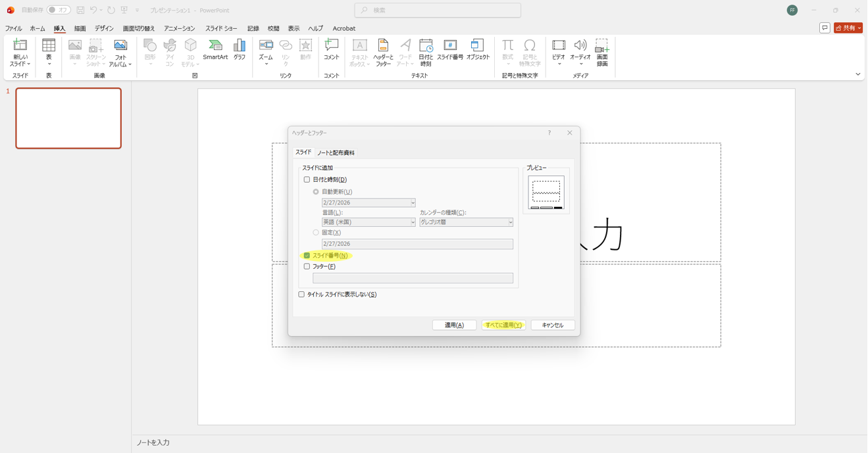This screenshot has width=868, height=453.
Task: Toggle タイトル スライドに表示しない checkbox
Action: click(301, 295)
